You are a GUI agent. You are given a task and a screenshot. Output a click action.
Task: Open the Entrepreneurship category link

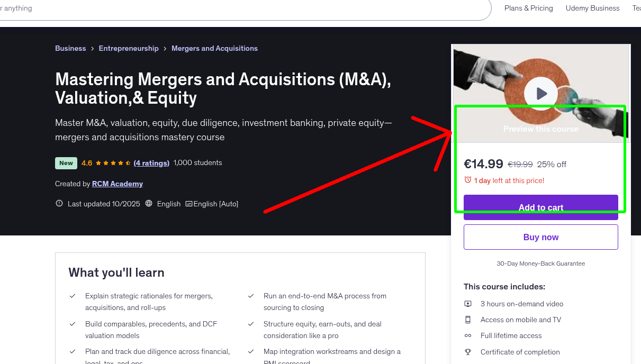(129, 48)
